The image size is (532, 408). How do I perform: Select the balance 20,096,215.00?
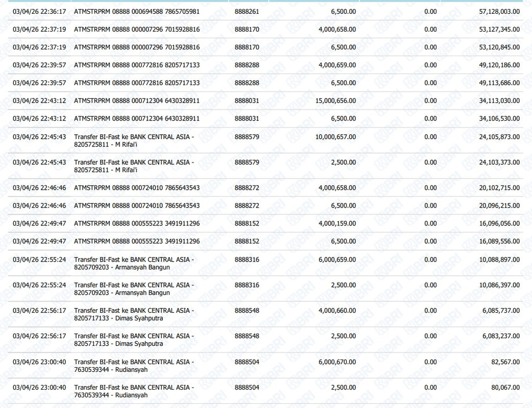(499, 206)
